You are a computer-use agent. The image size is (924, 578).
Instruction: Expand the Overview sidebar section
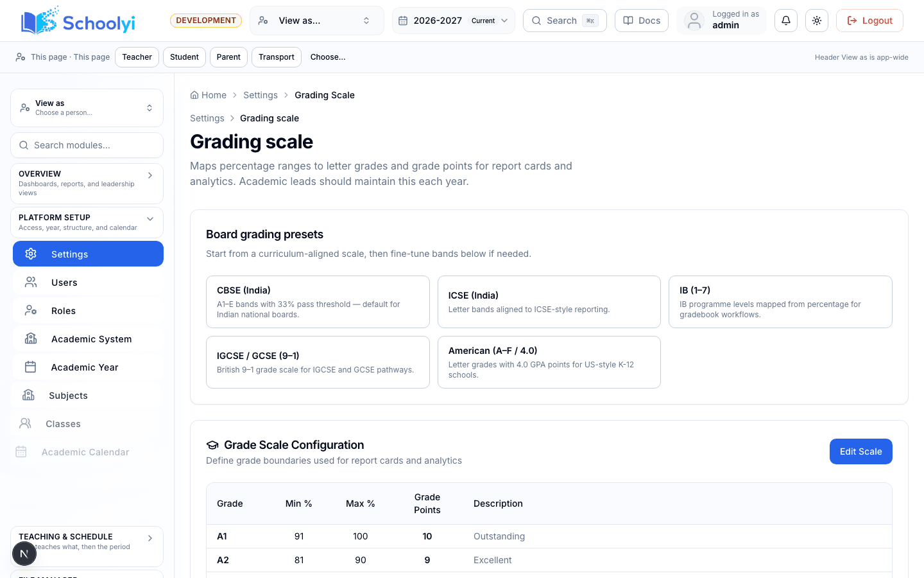tap(87, 184)
